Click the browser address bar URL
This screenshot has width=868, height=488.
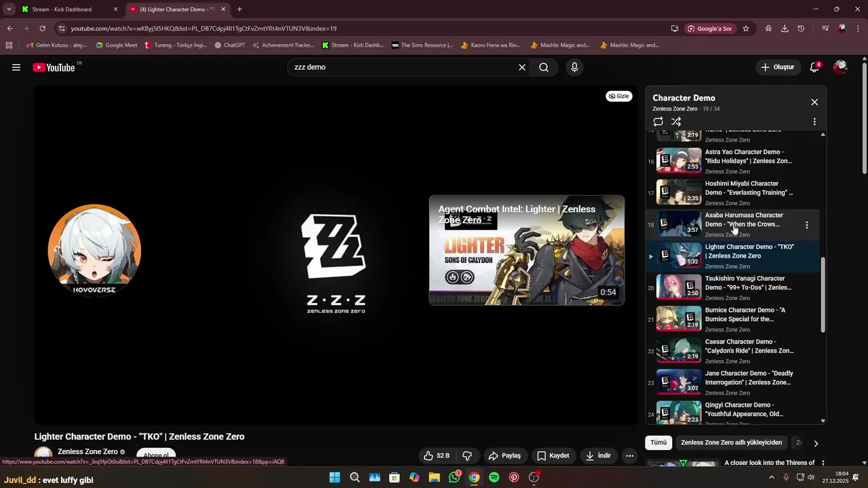tap(203, 28)
